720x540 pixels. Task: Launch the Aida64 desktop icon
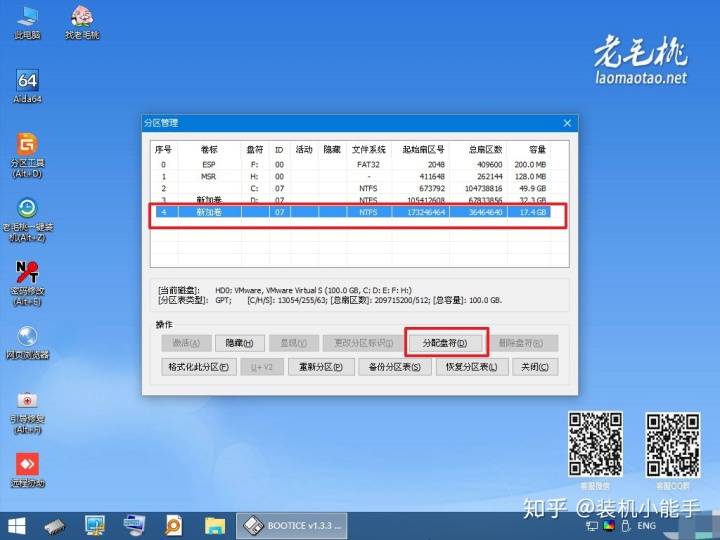tap(27, 86)
